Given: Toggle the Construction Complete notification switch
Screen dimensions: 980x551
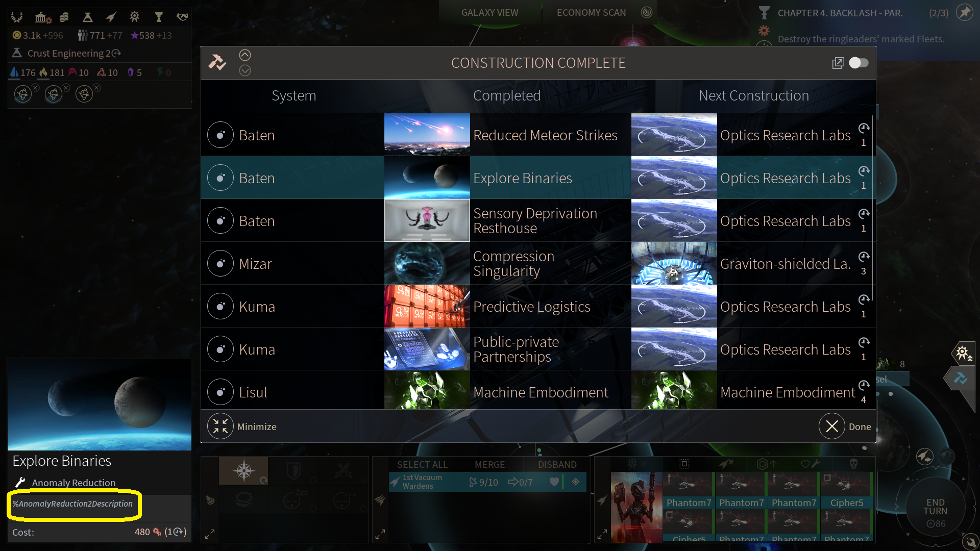Looking at the screenshot, I should coord(859,63).
